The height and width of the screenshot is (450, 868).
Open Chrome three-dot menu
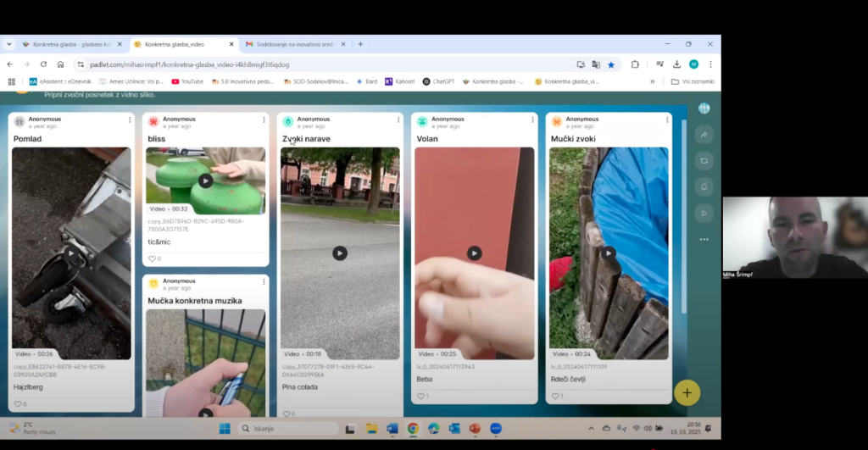711,64
